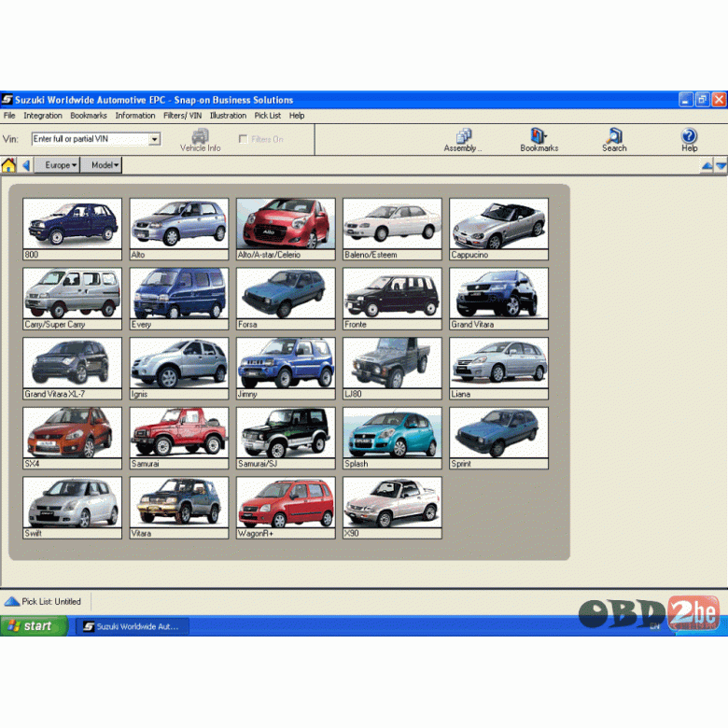
Task: Open the Information menu
Action: pyautogui.click(x=135, y=116)
